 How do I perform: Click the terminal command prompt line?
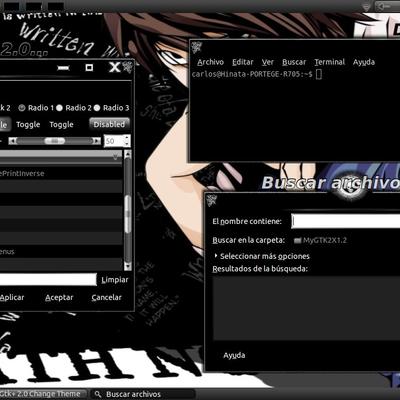(257, 74)
